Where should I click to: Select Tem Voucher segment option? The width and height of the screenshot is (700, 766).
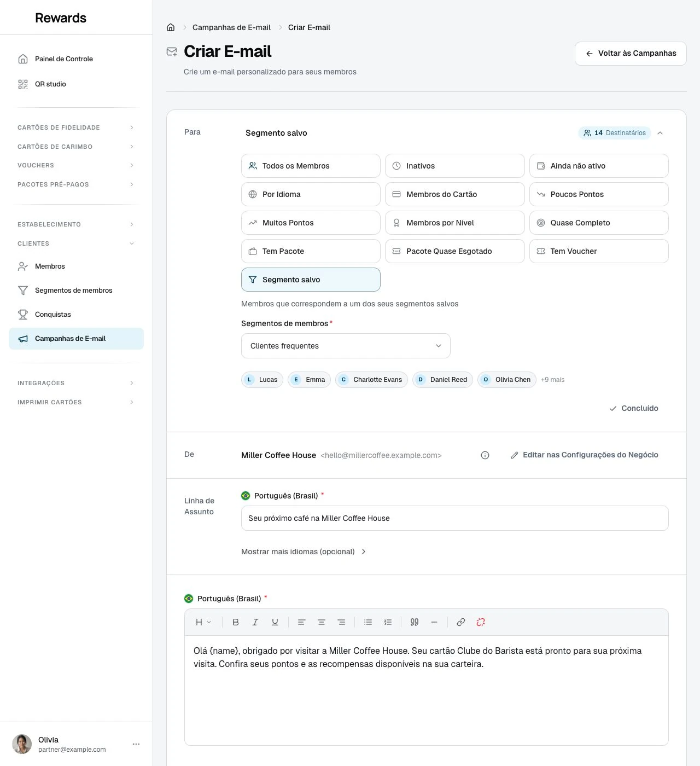[599, 251]
